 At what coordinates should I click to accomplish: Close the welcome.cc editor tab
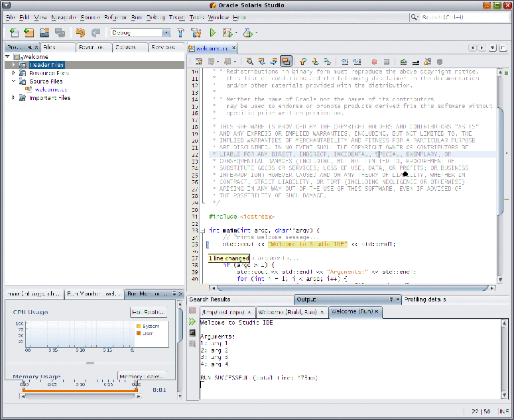tap(233, 48)
